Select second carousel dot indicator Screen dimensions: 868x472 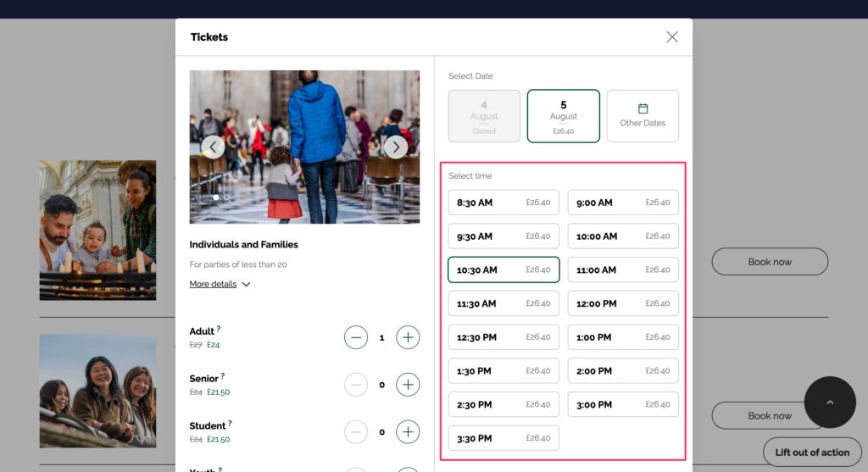click(x=227, y=197)
